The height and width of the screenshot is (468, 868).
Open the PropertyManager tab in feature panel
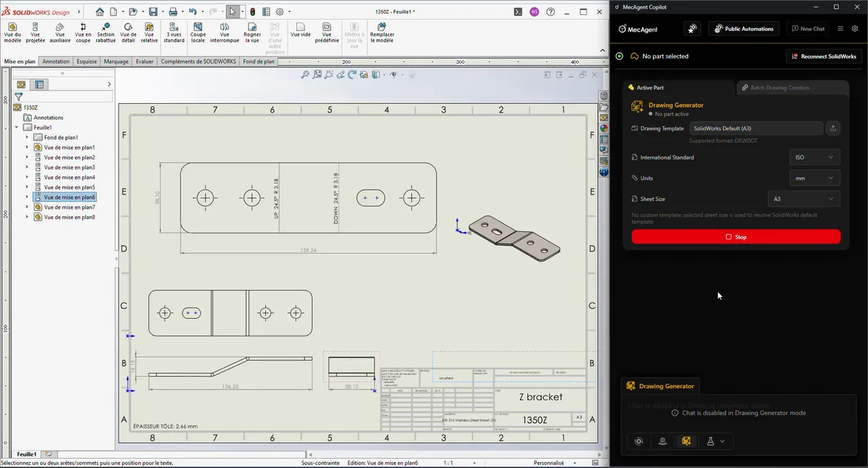click(39, 85)
